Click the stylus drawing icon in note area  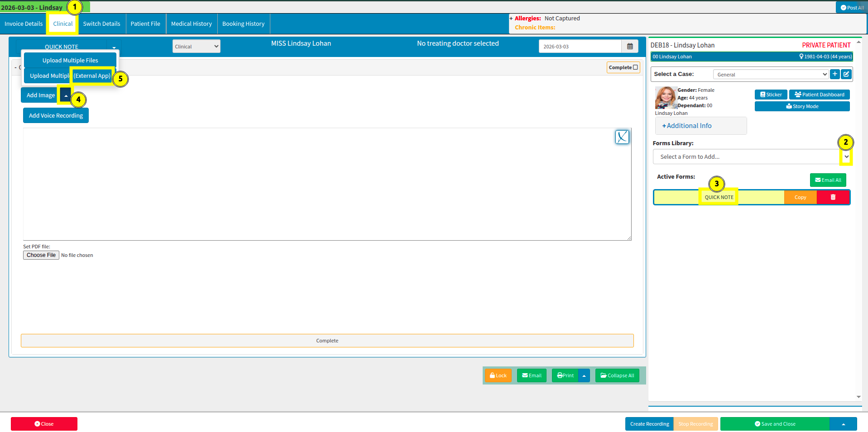[622, 137]
